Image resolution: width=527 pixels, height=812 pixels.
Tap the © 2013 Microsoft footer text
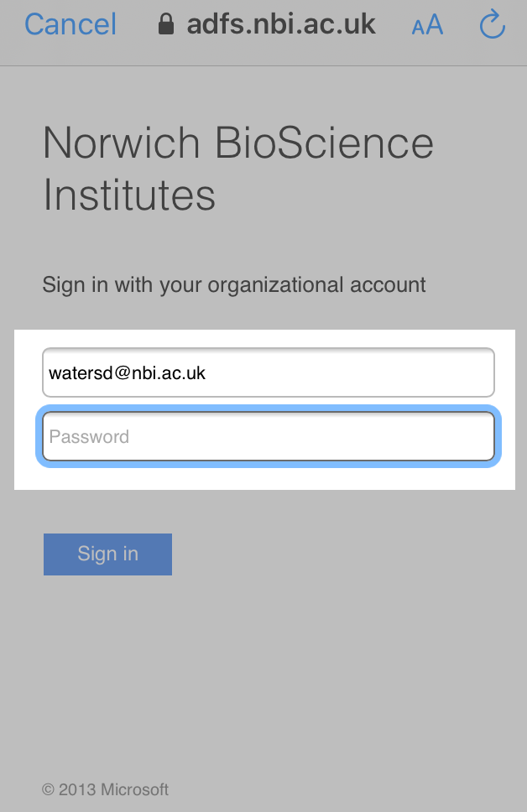(x=105, y=789)
